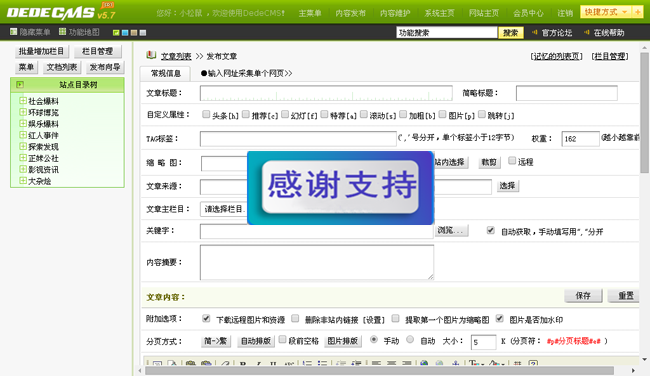This screenshot has height=376, width=650.
Task: Expand the 环球博览 tree node
Action: click(x=23, y=112)
